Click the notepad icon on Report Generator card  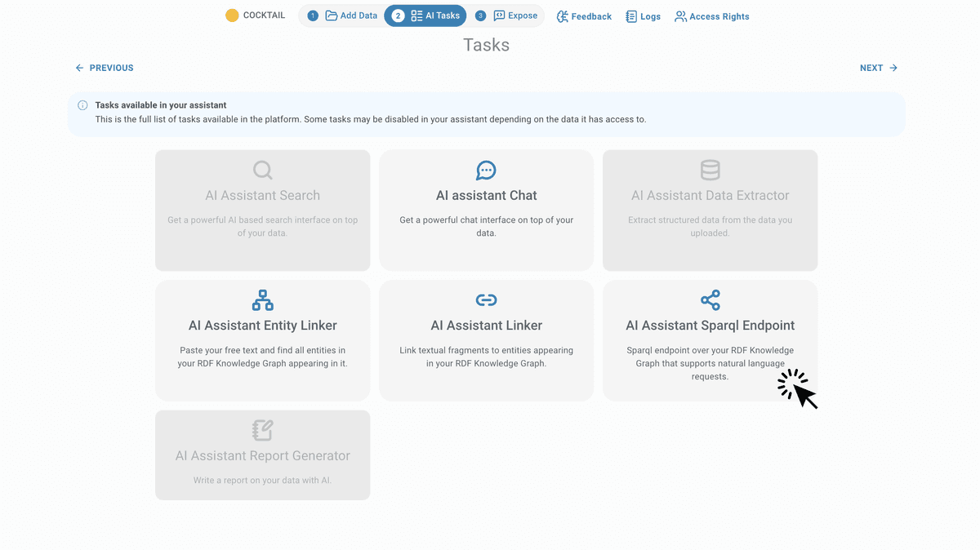click(x=263, y=430)
